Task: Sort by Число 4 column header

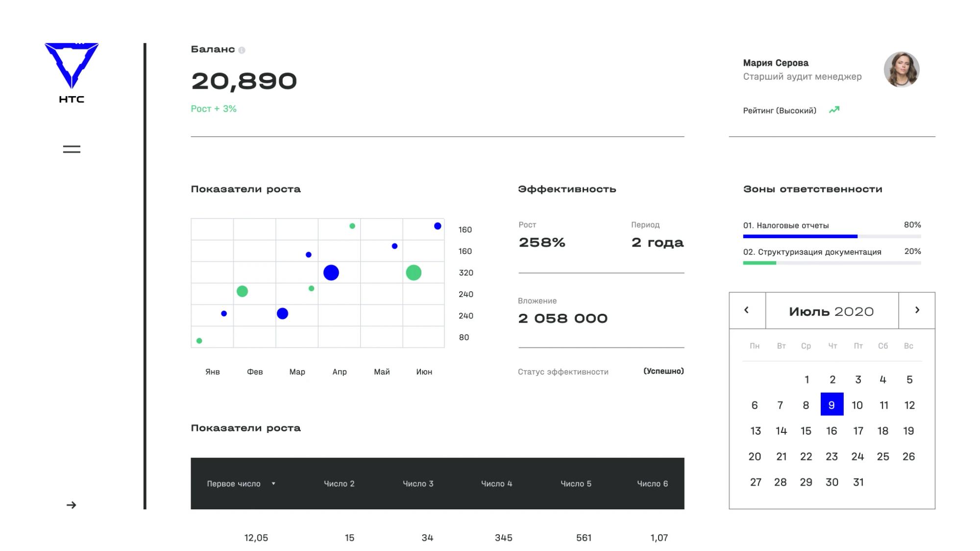Action: (496, 484)
